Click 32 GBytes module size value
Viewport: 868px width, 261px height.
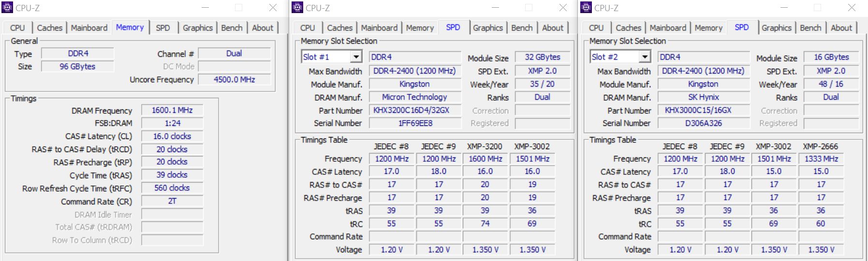543,57
